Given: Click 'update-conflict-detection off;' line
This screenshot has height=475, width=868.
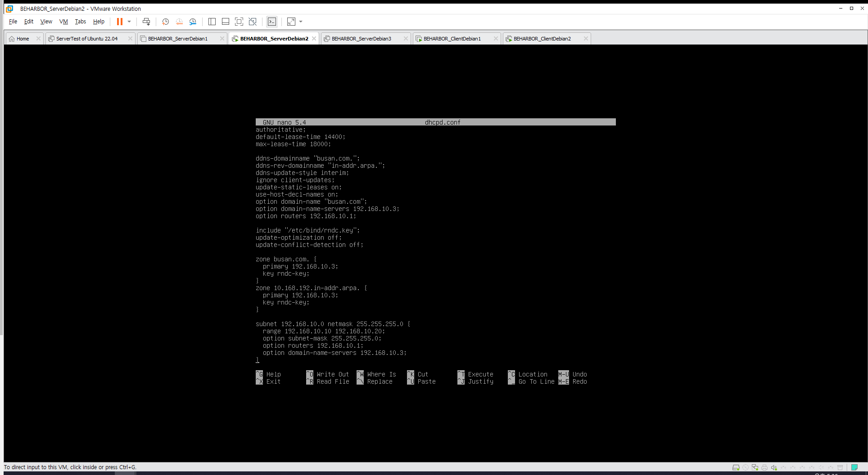Looking at the screenshot, I should (309, 245).
